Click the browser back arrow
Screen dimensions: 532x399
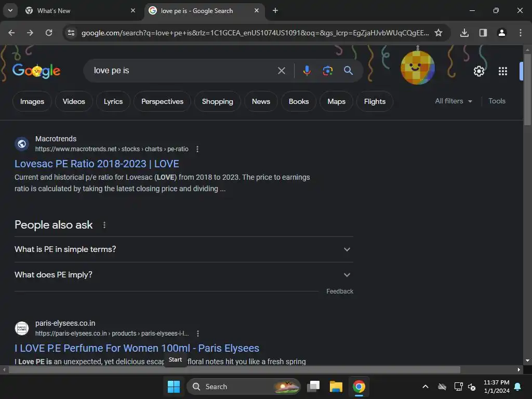click(x=11, y=33)
